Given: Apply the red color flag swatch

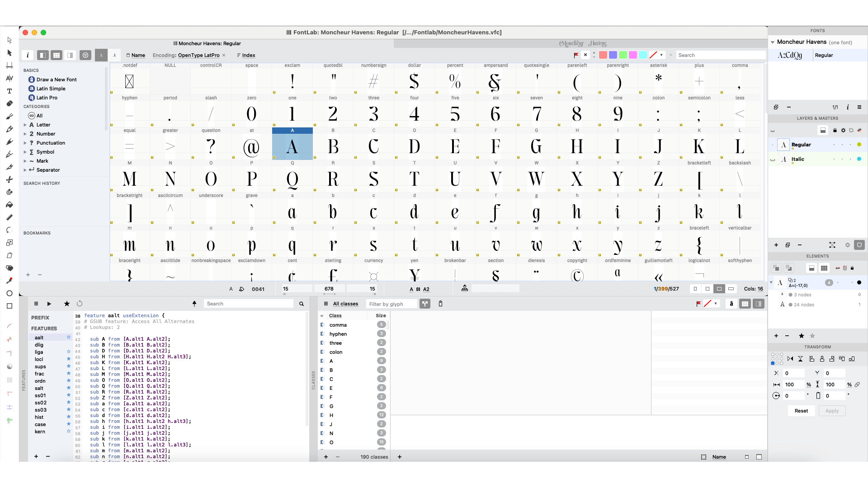Looking at the screenshot, I should tap(603, 55).
